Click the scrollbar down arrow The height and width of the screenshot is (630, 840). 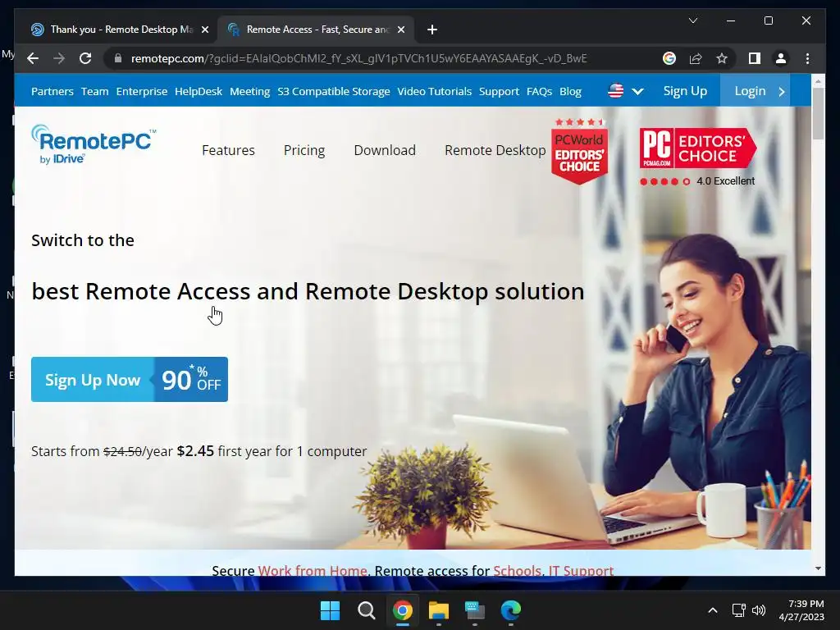(x=818, y=568)
